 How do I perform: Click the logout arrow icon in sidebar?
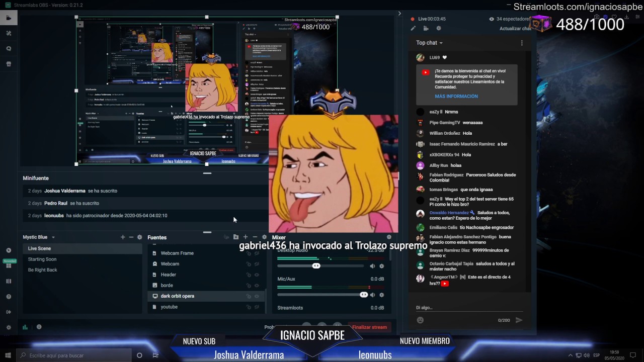[x=9, y=312]
